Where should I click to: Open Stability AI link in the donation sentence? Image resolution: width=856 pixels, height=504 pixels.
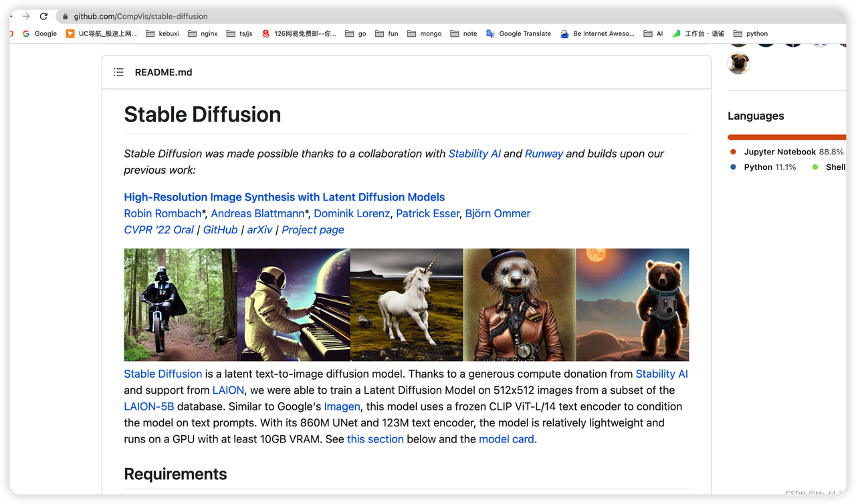[x=661, y=374]
